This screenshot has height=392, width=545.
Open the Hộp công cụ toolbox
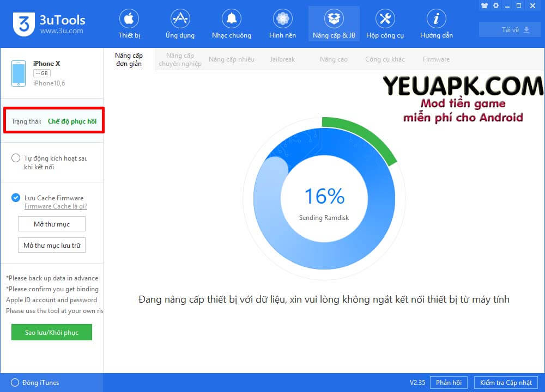pos(385,24)
